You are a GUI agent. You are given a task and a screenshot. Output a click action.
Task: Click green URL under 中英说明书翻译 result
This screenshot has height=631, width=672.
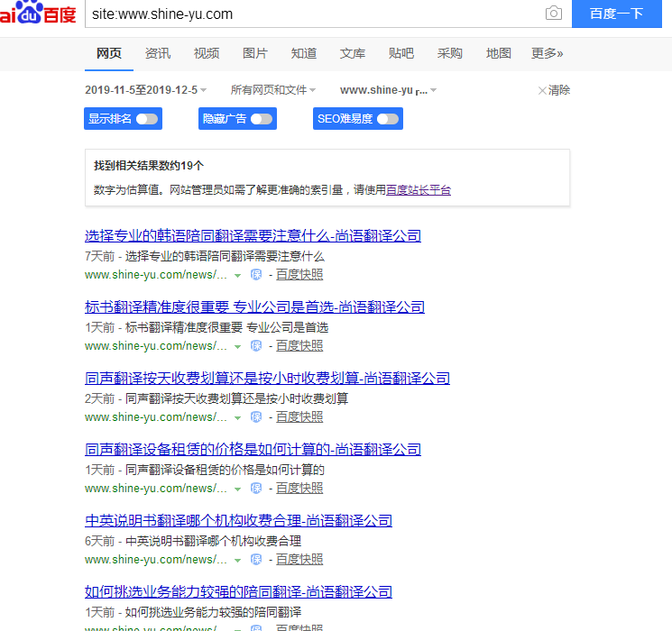pyautogui.click(x=156, y=559)
